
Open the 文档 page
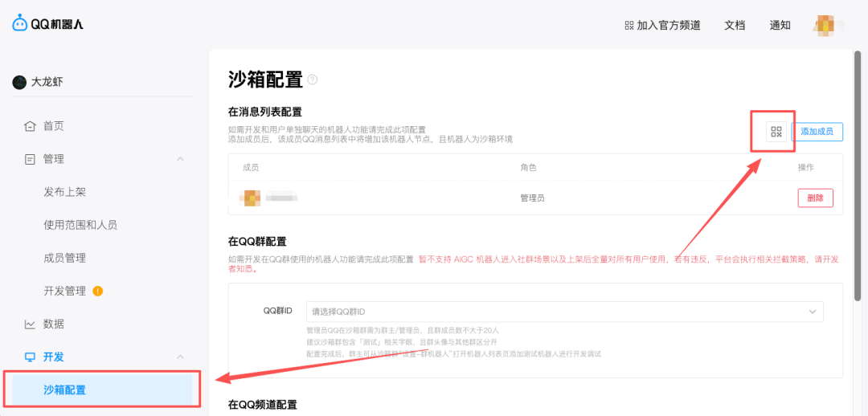pos(735,25)
